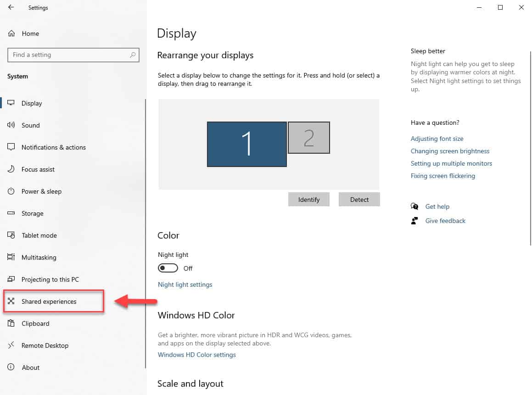The height and width of the screenshot is (395, 532).
Task: Open Windows HD Color settings link
Action: (x=197, y=355)
